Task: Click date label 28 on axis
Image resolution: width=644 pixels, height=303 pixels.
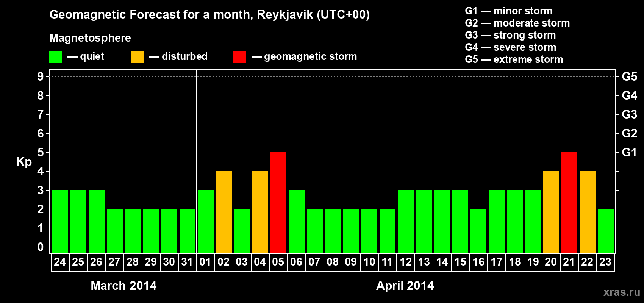Action: tap(133, 262)
